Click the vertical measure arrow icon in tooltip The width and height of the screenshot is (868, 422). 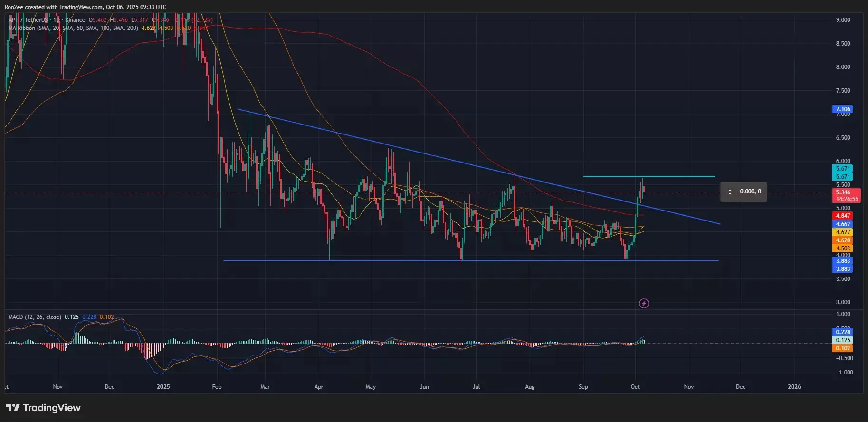[730, 192]
